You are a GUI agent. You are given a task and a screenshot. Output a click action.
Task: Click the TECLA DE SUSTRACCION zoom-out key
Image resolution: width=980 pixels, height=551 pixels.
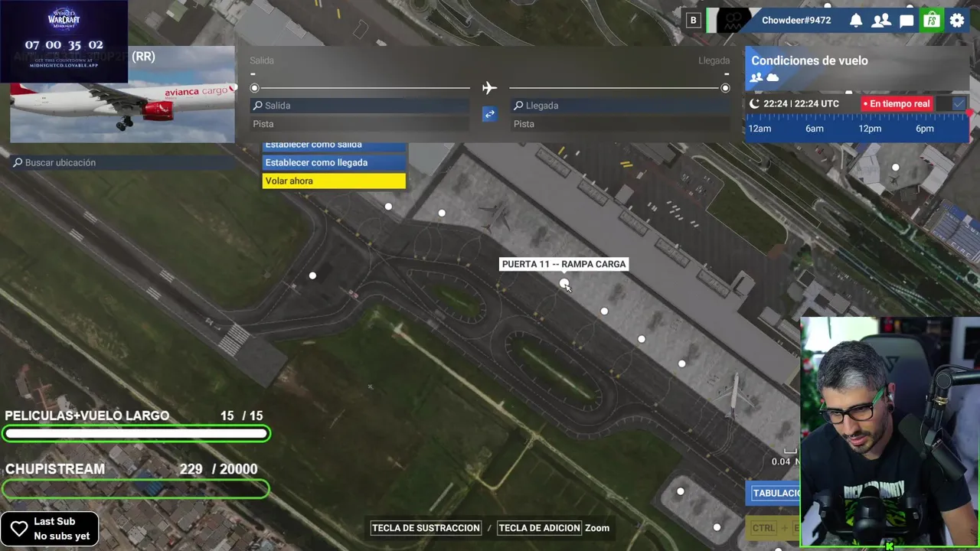coord(426,528)
